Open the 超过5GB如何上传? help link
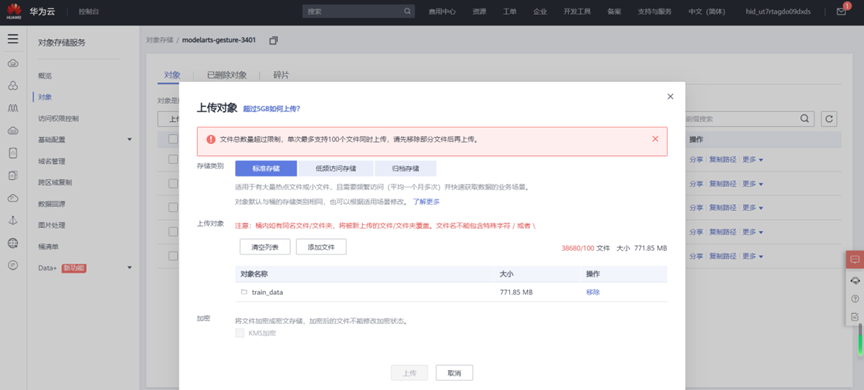Screen dimensions: 864x390 pyautogui.click(x=272, y=109)
